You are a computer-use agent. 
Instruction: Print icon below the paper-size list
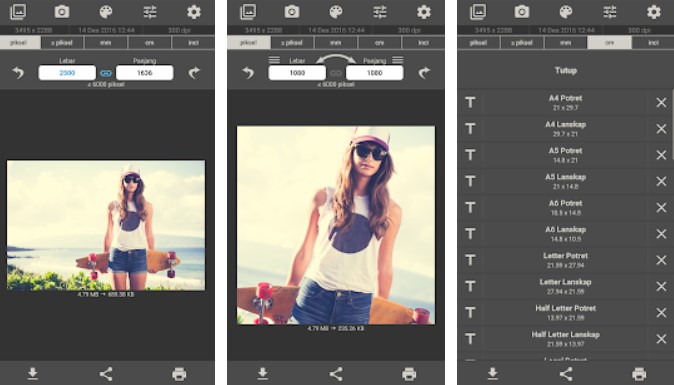tap(639, 374)
